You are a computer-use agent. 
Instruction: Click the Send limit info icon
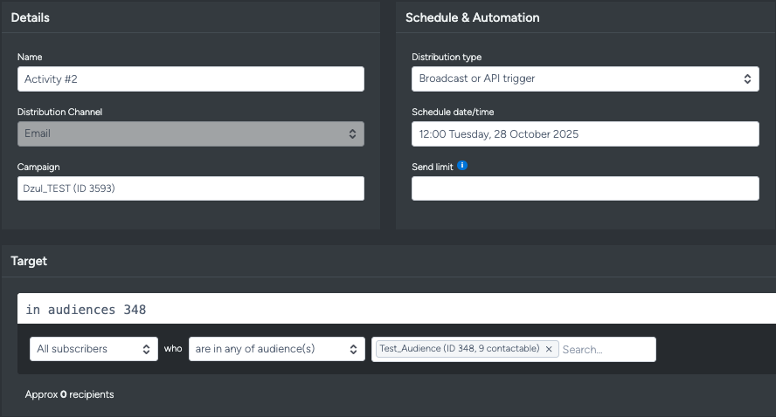click(463, 166)
